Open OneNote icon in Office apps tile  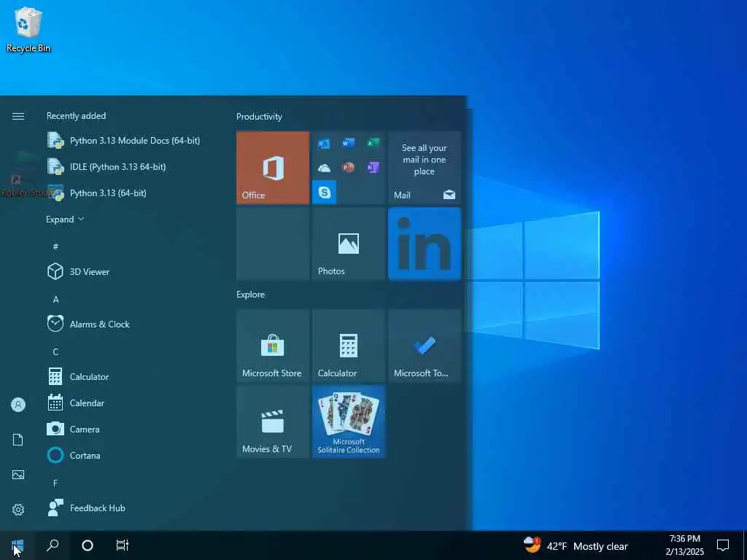tap(373, 168)
